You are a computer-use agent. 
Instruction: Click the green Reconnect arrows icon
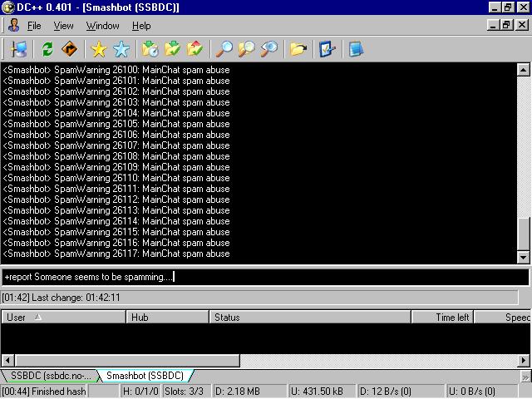(x=47, y=50)
